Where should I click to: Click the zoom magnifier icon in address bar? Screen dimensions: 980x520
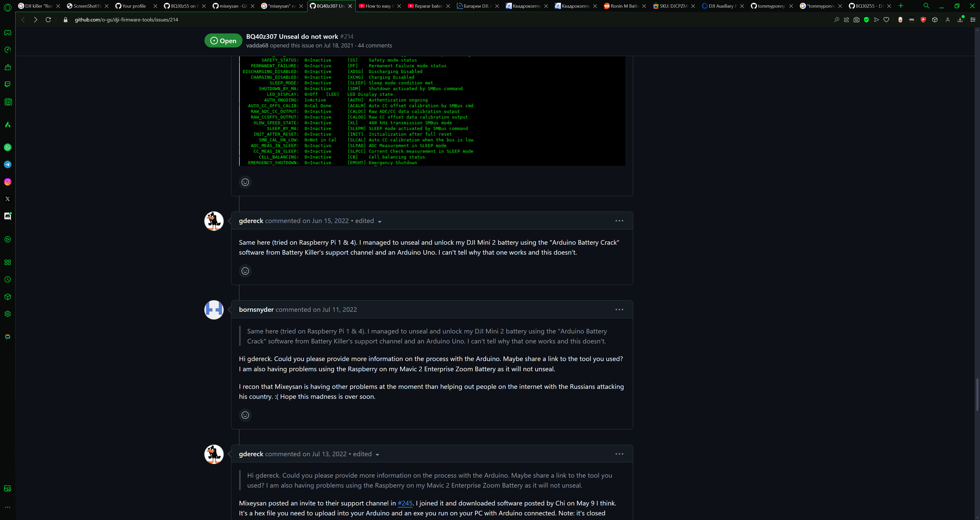[837, 20]
